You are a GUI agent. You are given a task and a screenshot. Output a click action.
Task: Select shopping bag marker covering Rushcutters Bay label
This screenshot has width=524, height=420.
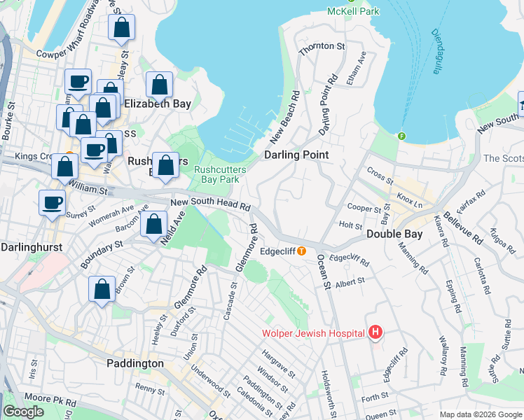pos(166,166)
